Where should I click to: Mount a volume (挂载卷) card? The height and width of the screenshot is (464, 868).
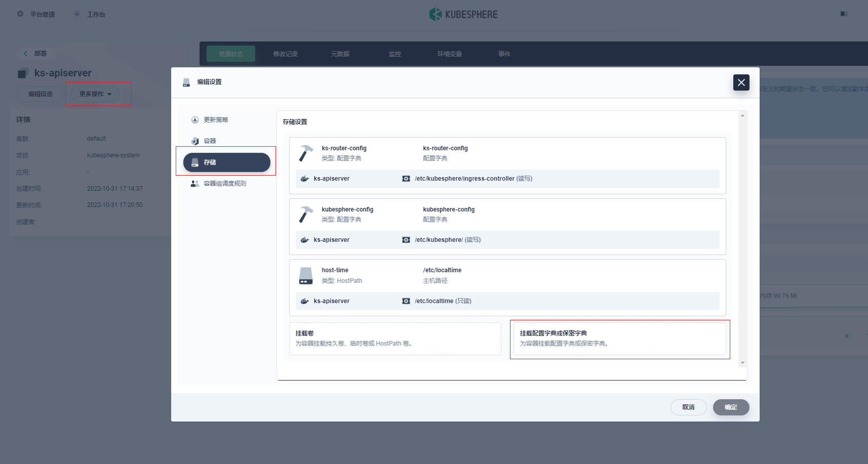tap(395, 339)
